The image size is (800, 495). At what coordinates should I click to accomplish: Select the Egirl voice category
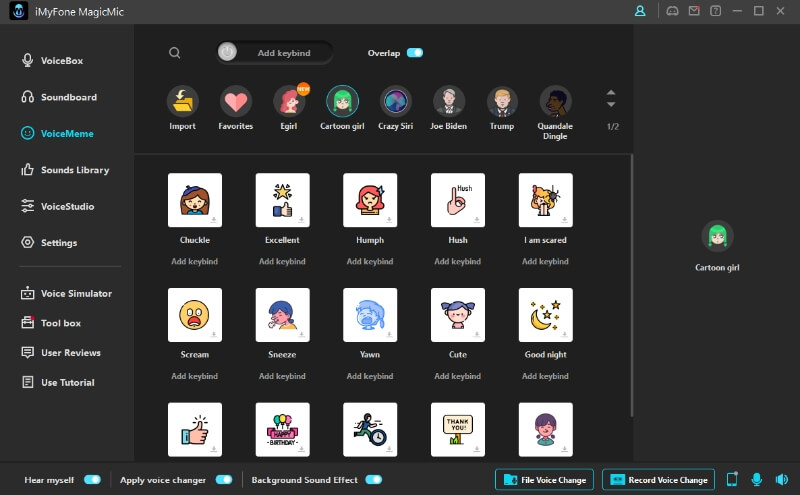pyautogui.click(x=289, y=101)
